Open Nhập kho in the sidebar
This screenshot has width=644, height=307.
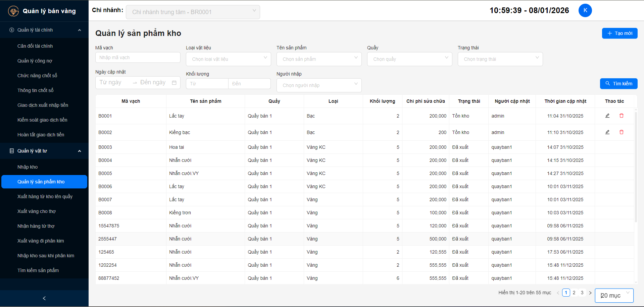[x=28, y=167]
